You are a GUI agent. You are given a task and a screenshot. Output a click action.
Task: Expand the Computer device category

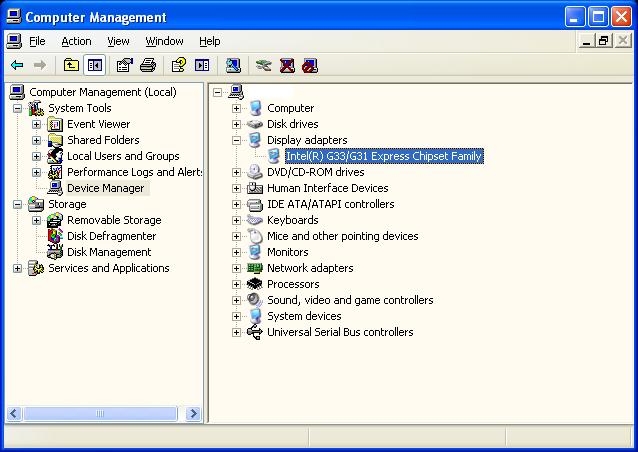[236, 108]
